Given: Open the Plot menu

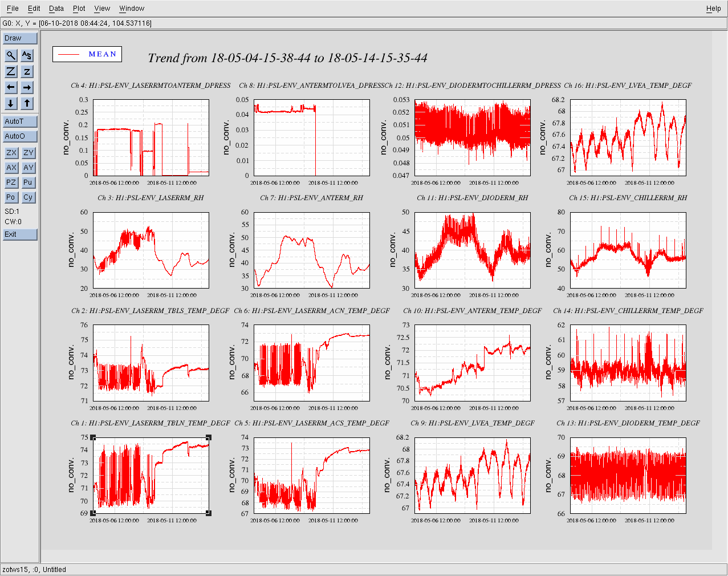Looking at the screenshot, I should click(x=79, y=9).
